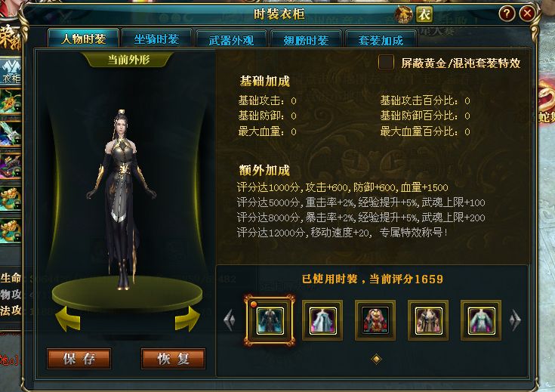Go to 翅膀时装 tab
Viewport: 555px width, 392px height.
306,40
